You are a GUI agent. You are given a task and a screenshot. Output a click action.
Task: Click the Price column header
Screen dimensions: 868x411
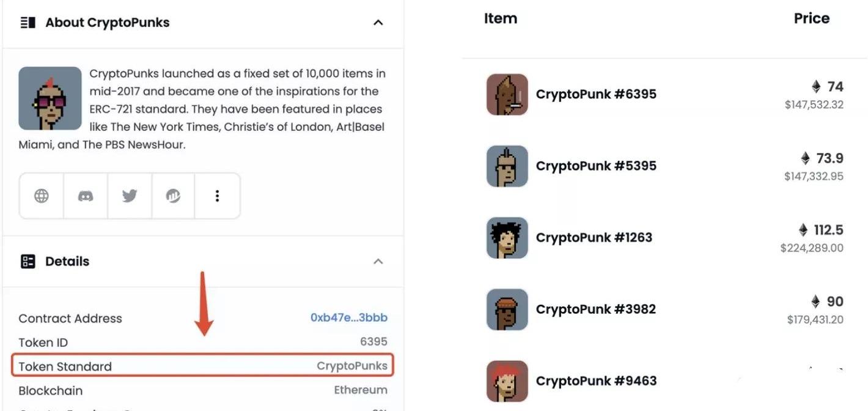coord(811,18)
